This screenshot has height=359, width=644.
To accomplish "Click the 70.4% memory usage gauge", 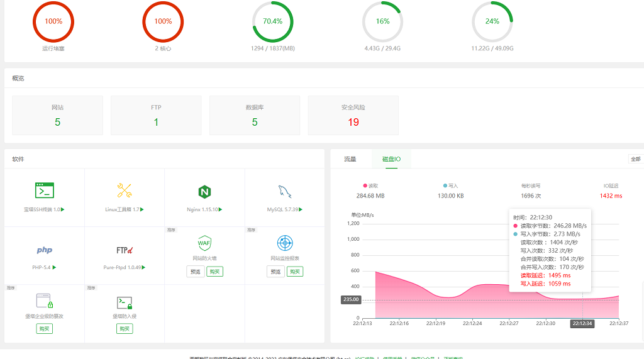I will 272,21.
